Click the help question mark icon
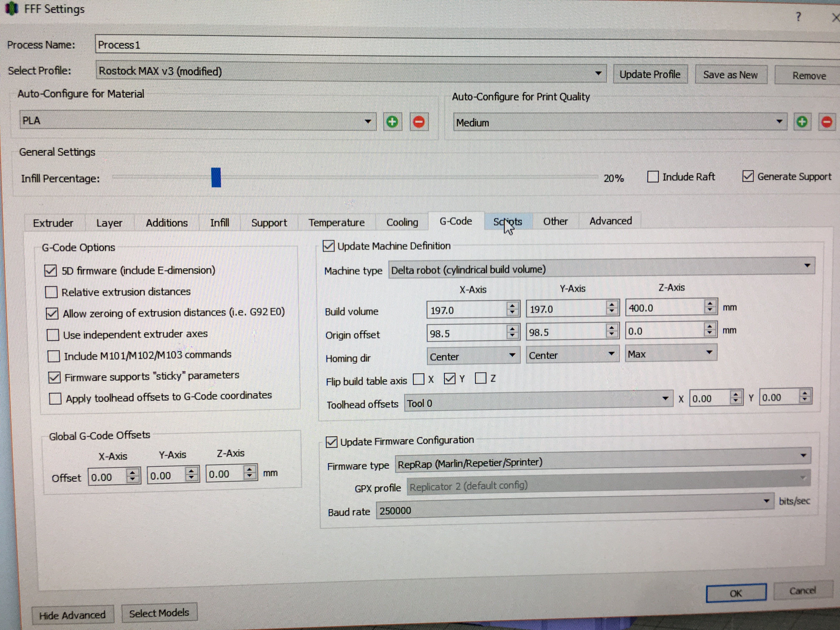Viewport: 840px width, 630px height. point(798,17)
